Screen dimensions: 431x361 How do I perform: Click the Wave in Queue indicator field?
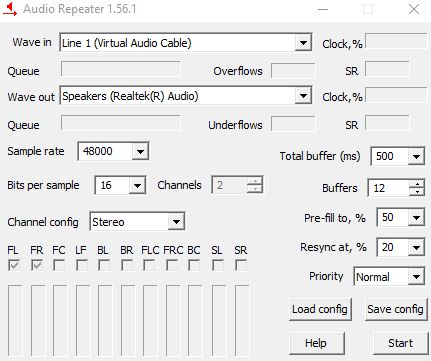pyautogui.click(x=121, y=69)
